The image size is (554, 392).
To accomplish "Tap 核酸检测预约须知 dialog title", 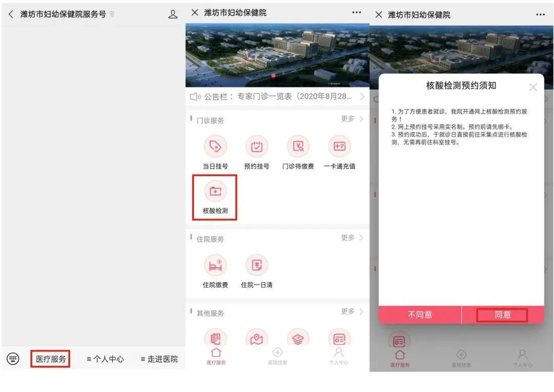I will tap(461, 86).
